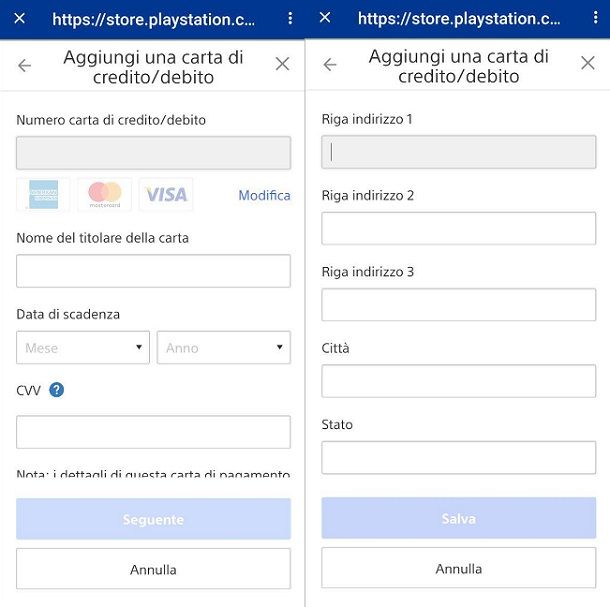610x607 pixels.
Task: Open the Mese dropdown
Action: (x=83, y=347)
